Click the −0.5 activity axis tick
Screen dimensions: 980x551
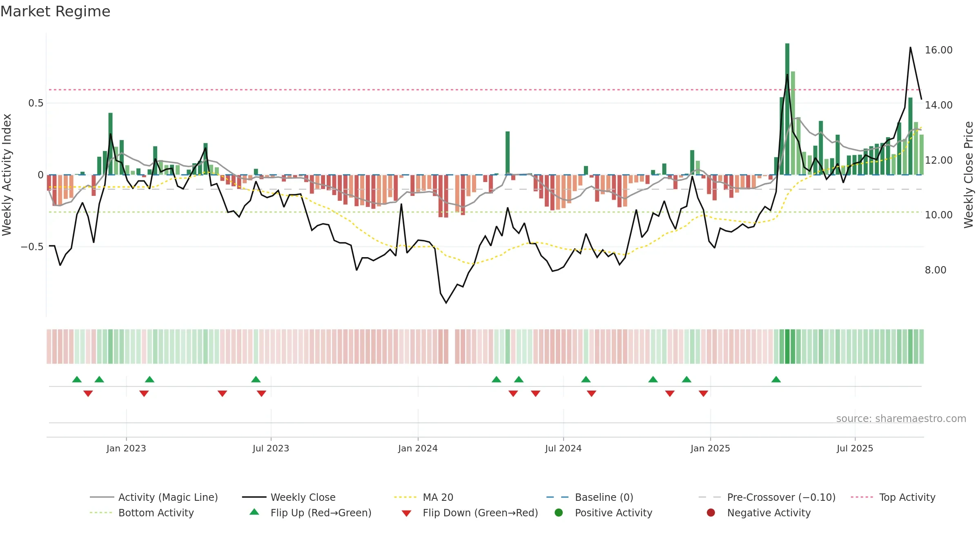[32, 247]
